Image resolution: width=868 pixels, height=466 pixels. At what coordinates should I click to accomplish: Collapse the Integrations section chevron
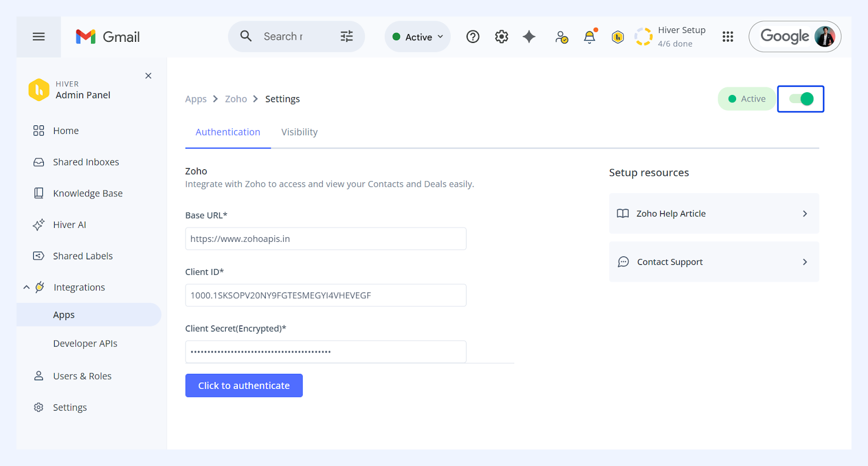[x=26, y=287]
